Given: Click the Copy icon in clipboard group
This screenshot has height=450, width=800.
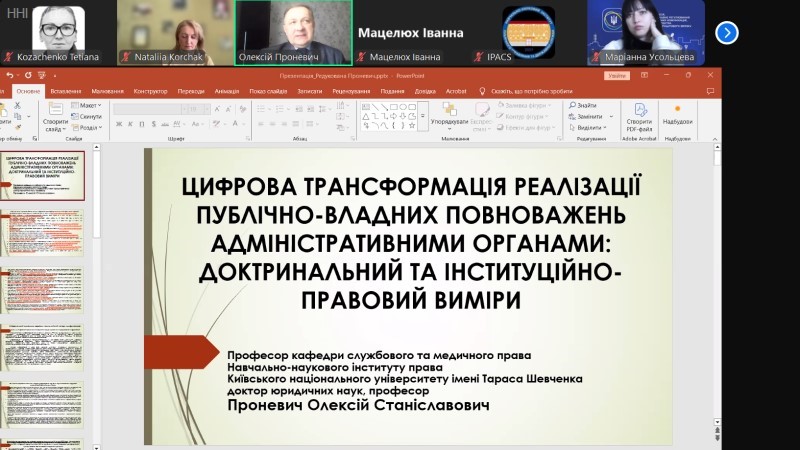Looking at the screenshot, I should (17, 116).
